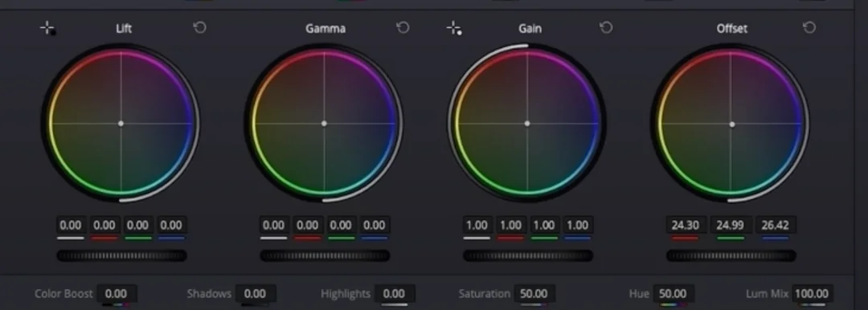Select the Gain green value field
Image resolution: width=868 pixels, height=310 pixels.
(x=544, y=226)
